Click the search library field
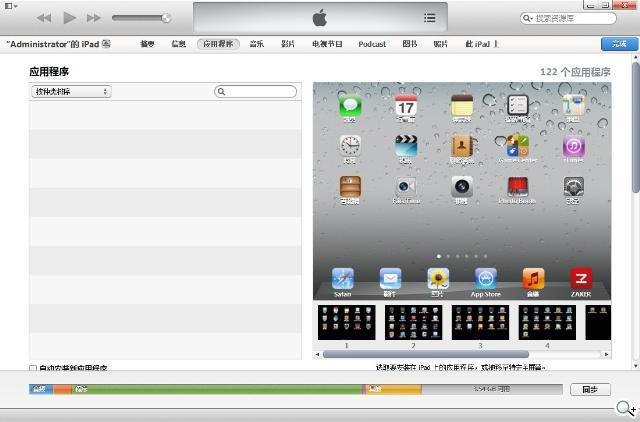640x422 pixels. [x=568, y=18]
